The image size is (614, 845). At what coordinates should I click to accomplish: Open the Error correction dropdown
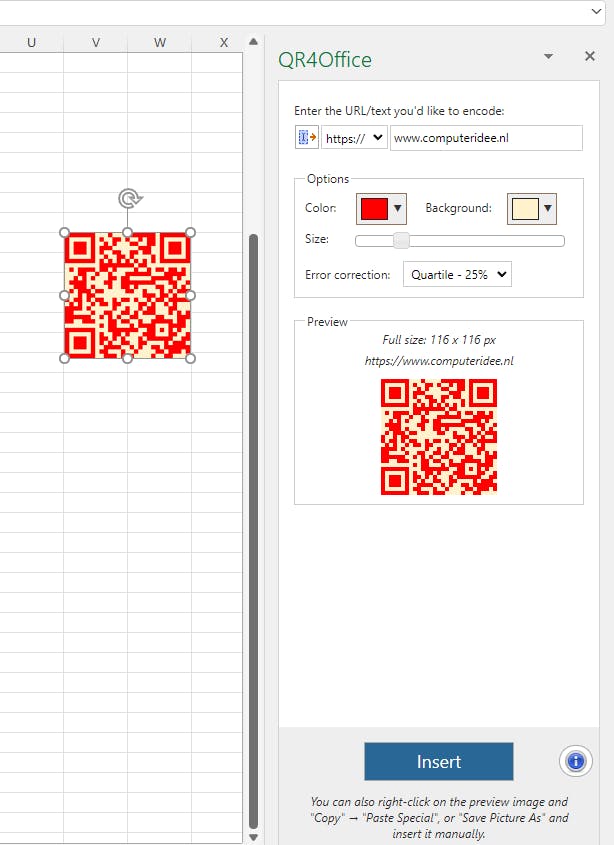pos(457,274)
